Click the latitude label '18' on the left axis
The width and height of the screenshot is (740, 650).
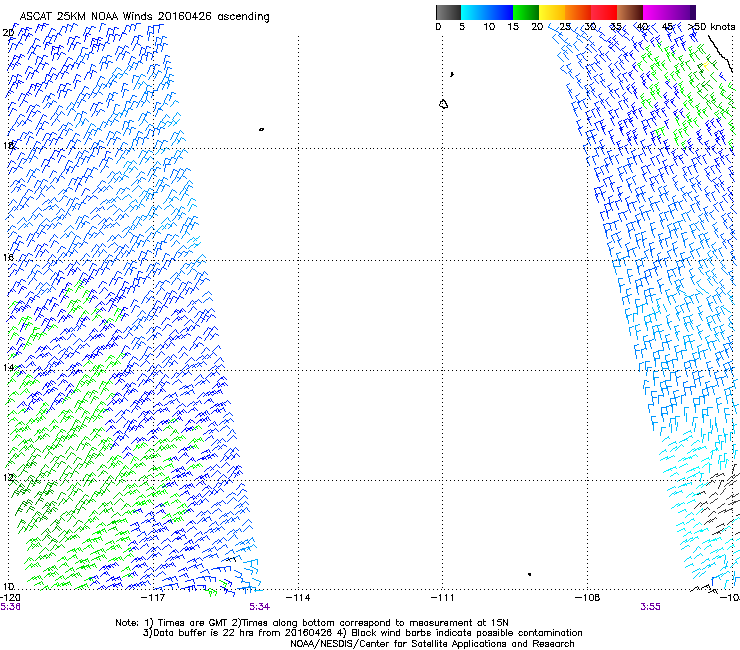pos(8,145)
